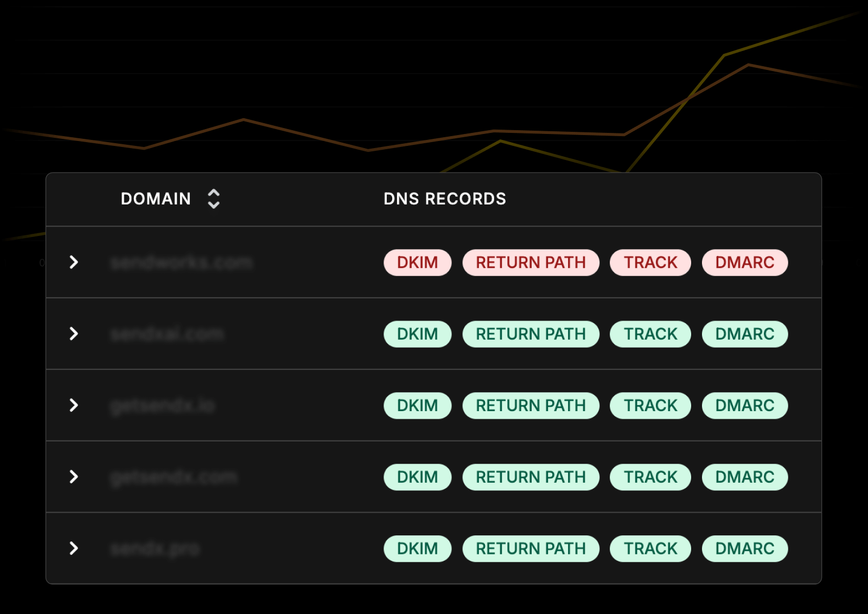Click the red DMARC badge
868x614 pixels.
click(744, 263)
